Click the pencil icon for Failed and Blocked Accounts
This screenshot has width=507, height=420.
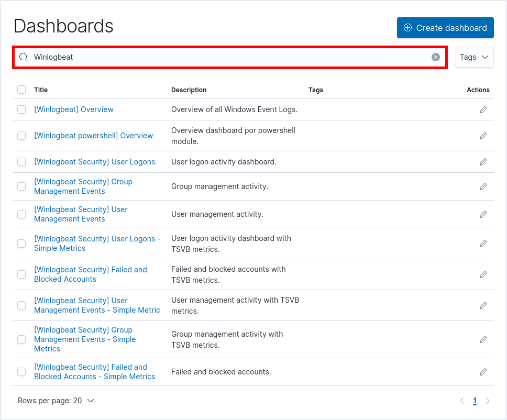click(x=483, y=274)
